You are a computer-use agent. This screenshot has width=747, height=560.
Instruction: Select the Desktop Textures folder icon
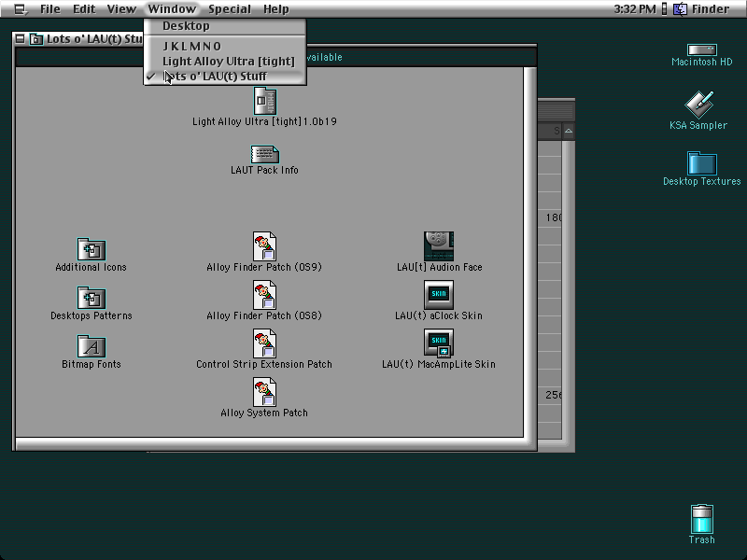[702, 163]
